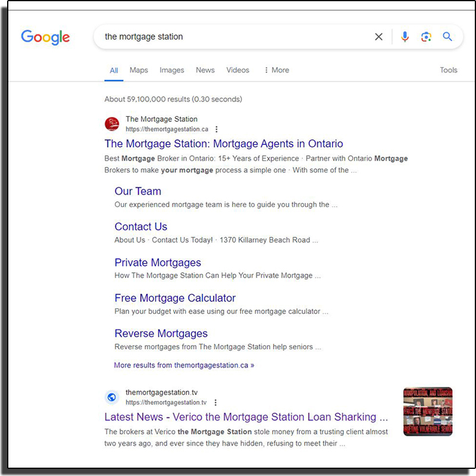Switch to the News tab

tap(205, 70)
